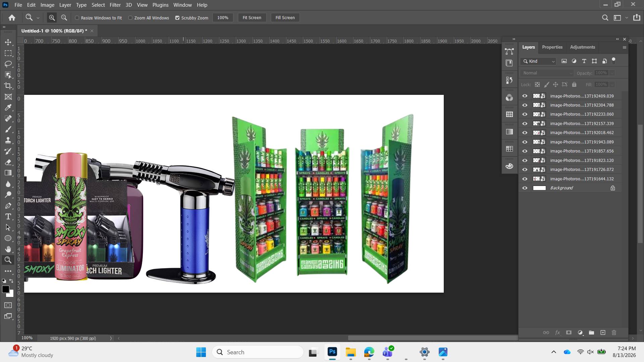
Task: Open the Normal blend mode dropdown
Action: click(x=547, y=73)
